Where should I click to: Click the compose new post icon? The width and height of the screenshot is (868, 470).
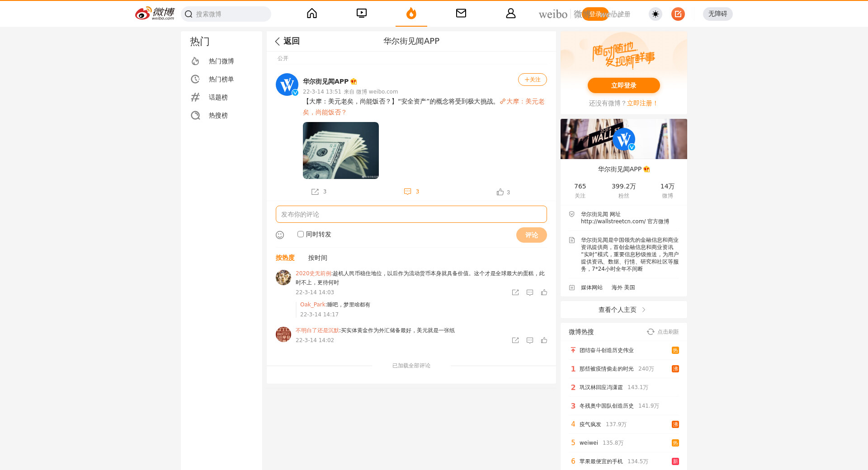678,14
